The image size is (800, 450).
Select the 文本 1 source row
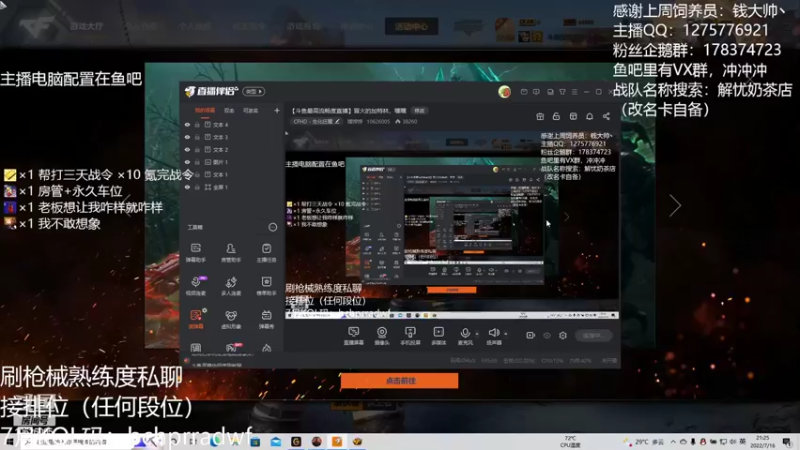[232, 174]
